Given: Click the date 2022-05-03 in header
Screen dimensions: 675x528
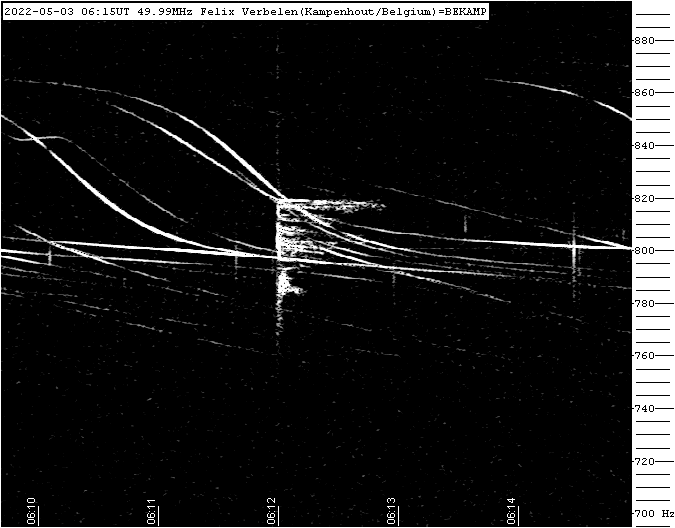Looking at the screenshot, I should pyautogui.click(x=39, y=12).
